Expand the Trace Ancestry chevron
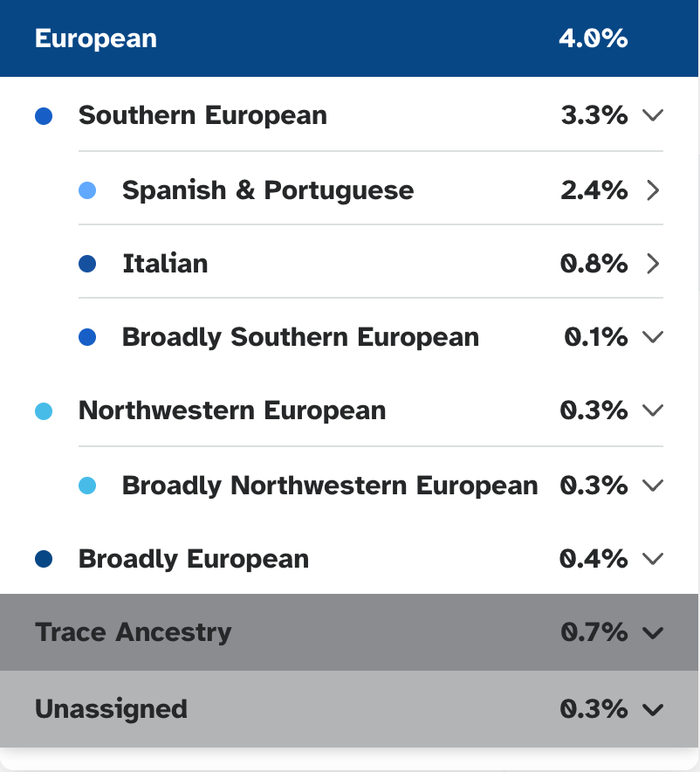The image size is (700, 772). (653, 632)
